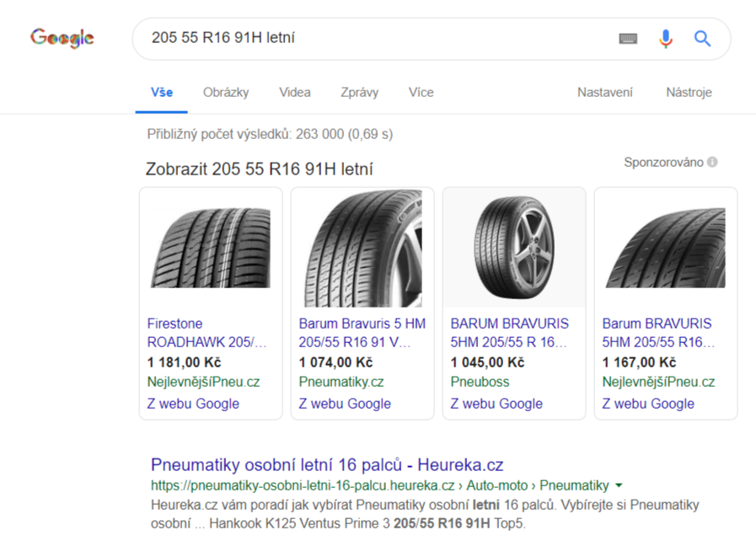756x557 pixels.
Task: Start voice search with microphone icon
Action: 666,38
